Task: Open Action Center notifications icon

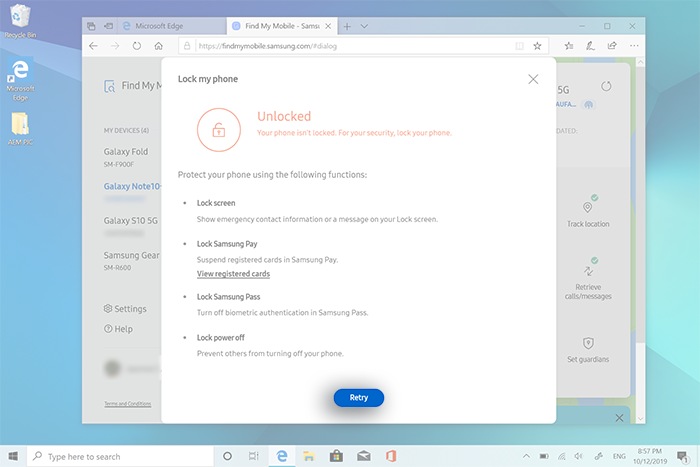Action: 682,456
